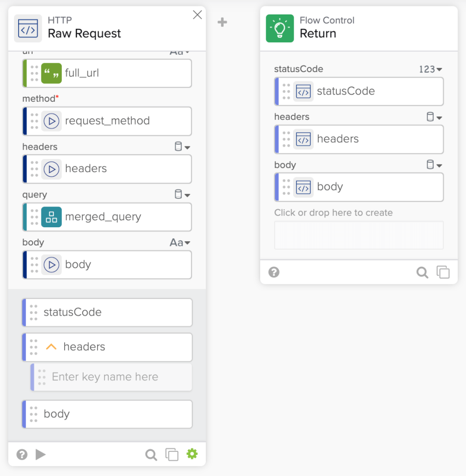Select the merged_query pill in query field
The image size is (466, 476).
[x=102, y=217]
